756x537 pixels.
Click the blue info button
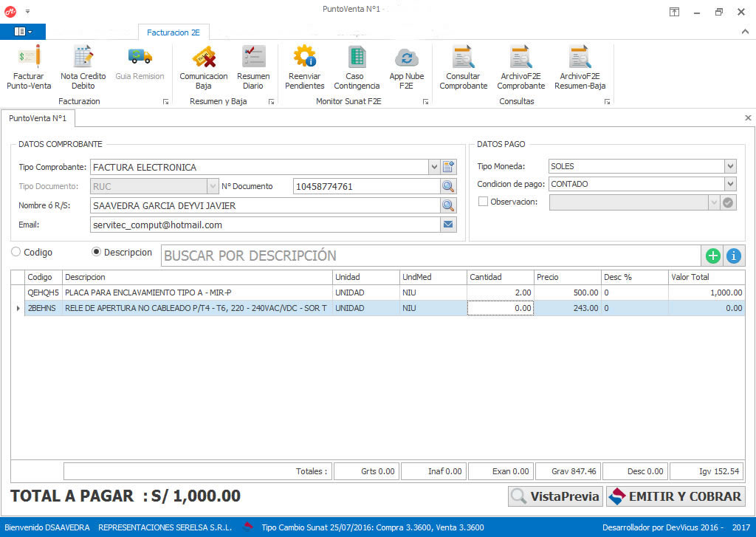tap(734, 256)
